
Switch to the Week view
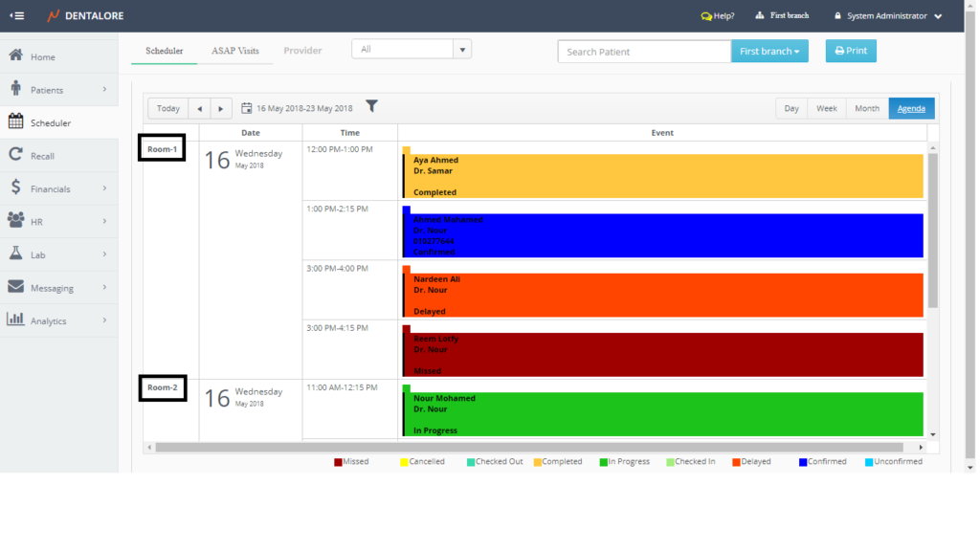click(x=826, y=109)
